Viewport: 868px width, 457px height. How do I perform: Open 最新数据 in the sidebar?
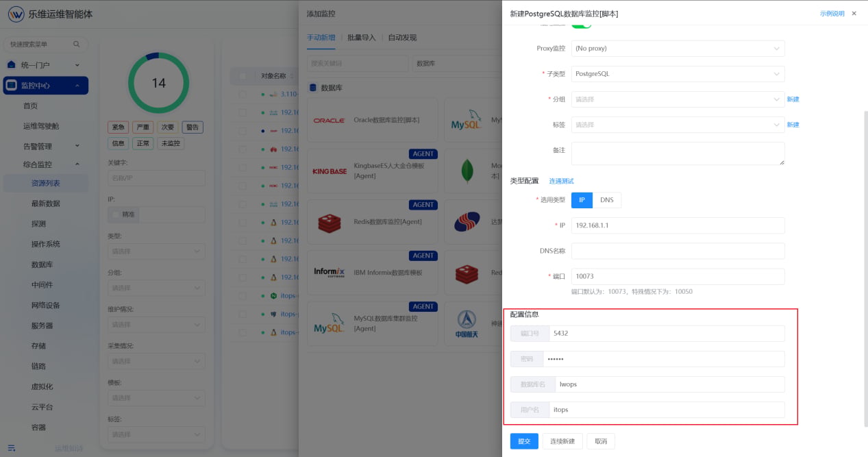[x=46, y=203]
